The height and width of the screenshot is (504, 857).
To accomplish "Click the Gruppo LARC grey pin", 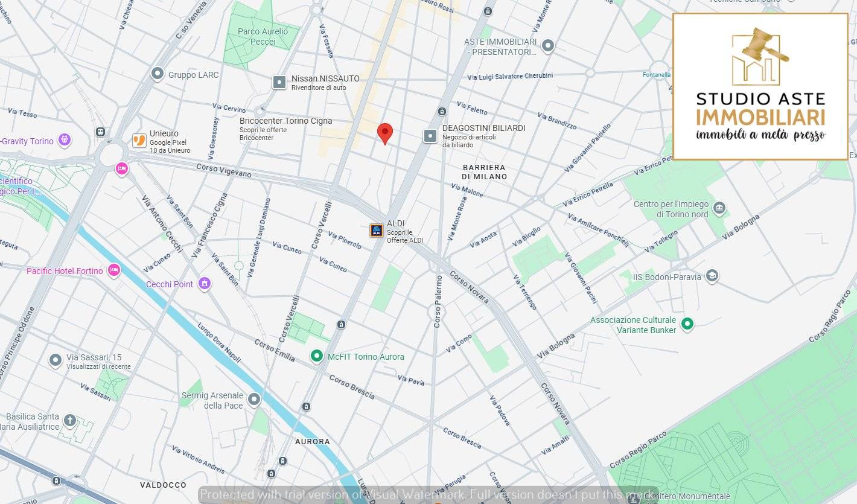I will pos(158,74).
